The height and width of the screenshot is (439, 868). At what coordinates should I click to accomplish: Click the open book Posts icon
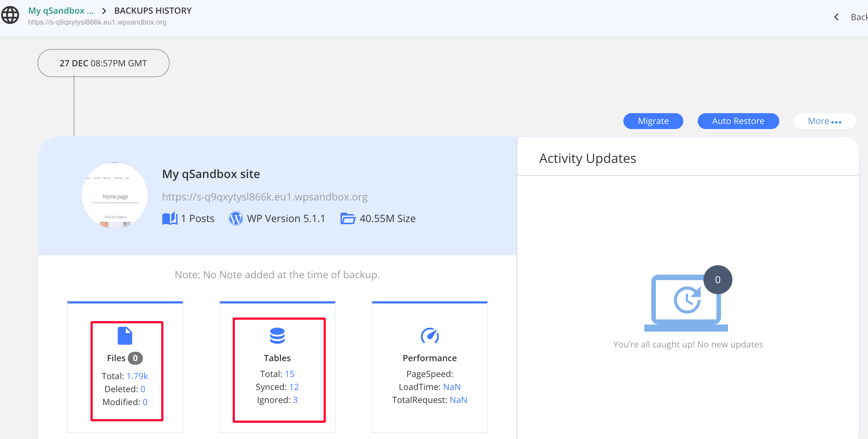[x=170, y=218]
